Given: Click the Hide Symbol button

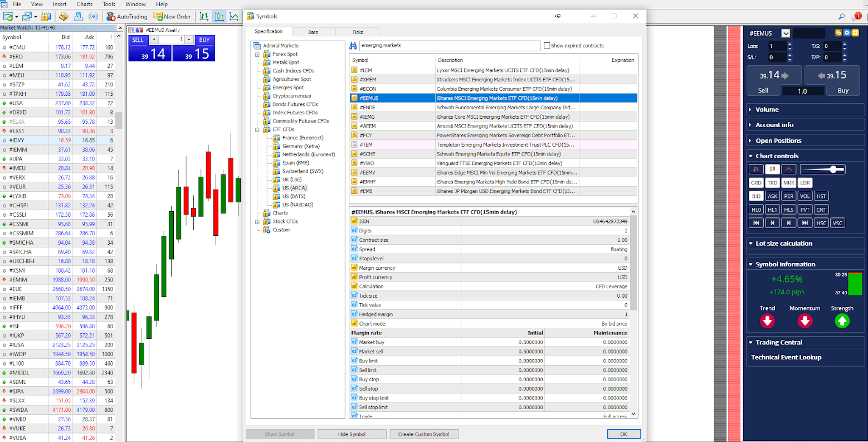Looking at the screenshot, I should [352, 434].
